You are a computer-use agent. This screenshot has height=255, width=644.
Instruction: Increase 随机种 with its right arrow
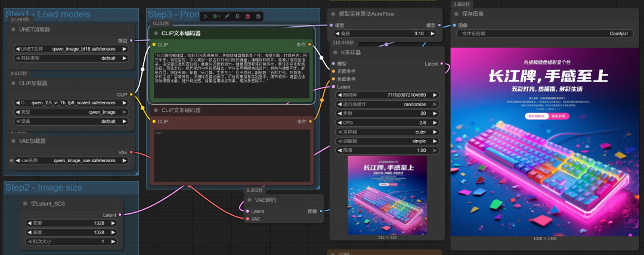435,95
